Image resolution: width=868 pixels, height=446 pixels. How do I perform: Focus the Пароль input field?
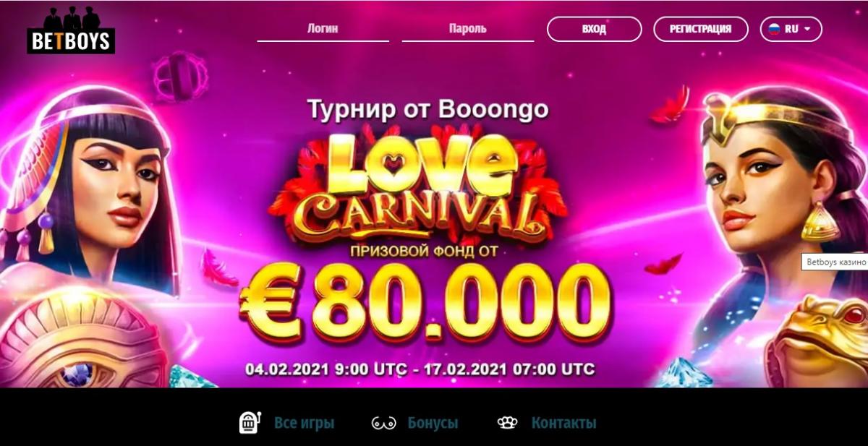point(468,30)
